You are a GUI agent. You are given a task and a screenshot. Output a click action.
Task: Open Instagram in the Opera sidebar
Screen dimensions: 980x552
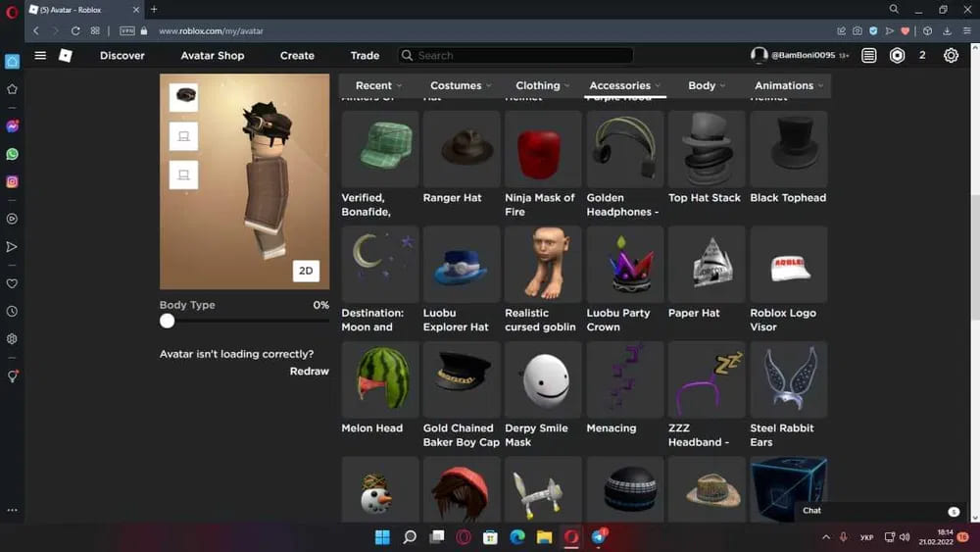pos(12,181)
